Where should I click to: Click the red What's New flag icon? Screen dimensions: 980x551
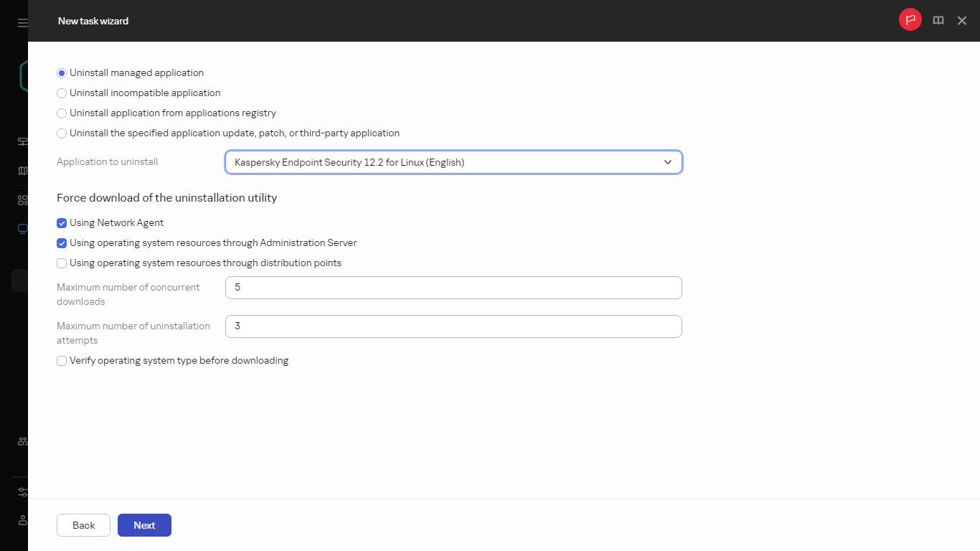(x=910, y=19)
